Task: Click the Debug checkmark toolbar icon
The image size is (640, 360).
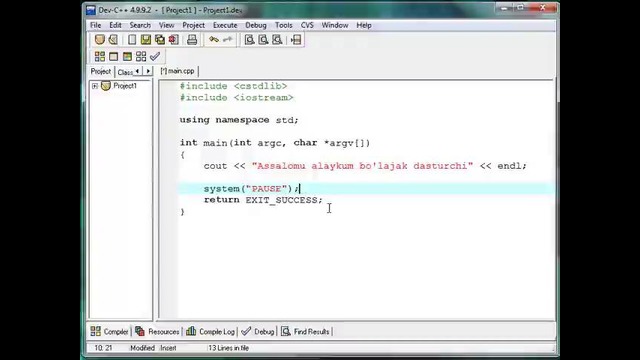Action: point(155,56)
